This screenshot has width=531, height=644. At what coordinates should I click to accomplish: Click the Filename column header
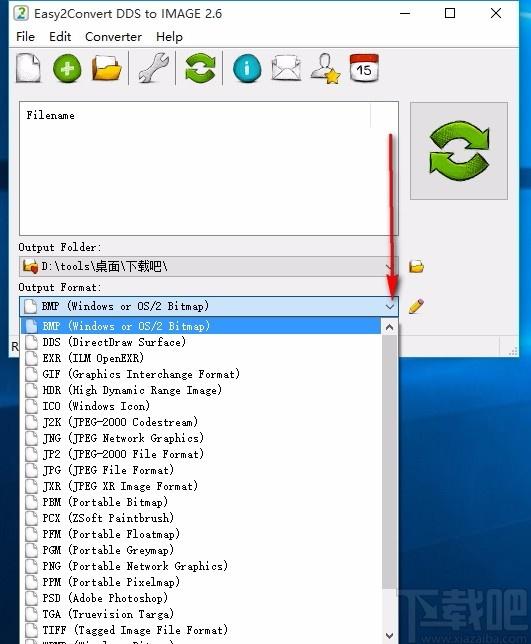(x=195, y=115)
